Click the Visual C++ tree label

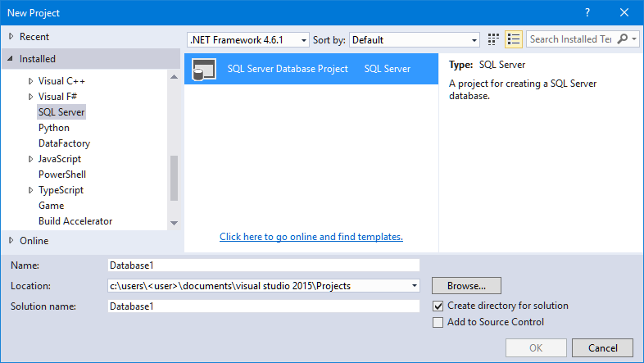tap(61, 81)
